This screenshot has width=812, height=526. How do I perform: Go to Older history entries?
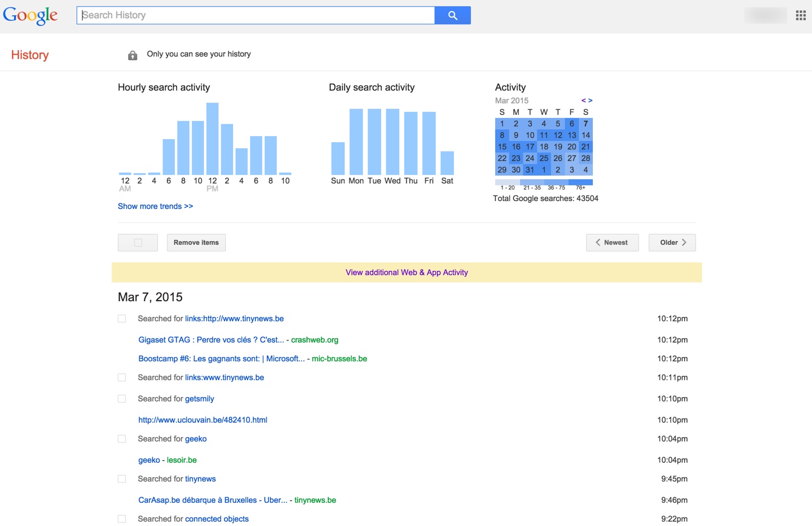pyautogui.click(x=672, y=242)
